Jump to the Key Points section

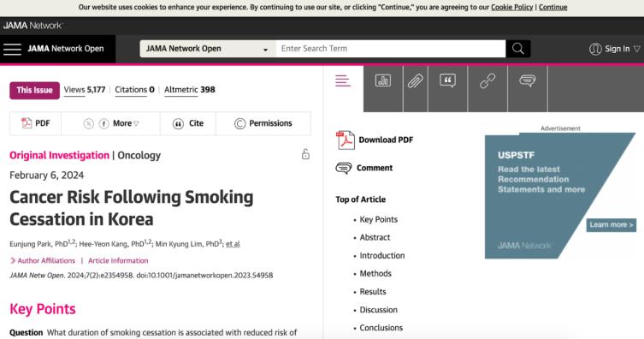click(x=378, y=219)
